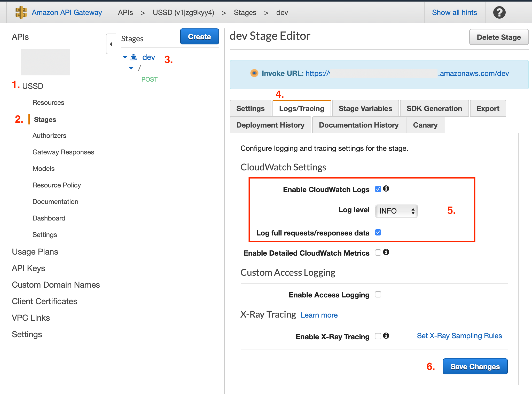Image resolution: width=532 pixels, height=394 pixels.
Task: Open Authorizers in the sidebar
Action: click(49, 136)
